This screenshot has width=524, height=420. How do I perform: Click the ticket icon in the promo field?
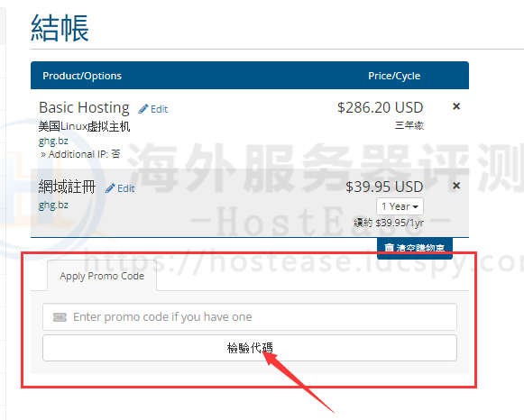point(60,317)
